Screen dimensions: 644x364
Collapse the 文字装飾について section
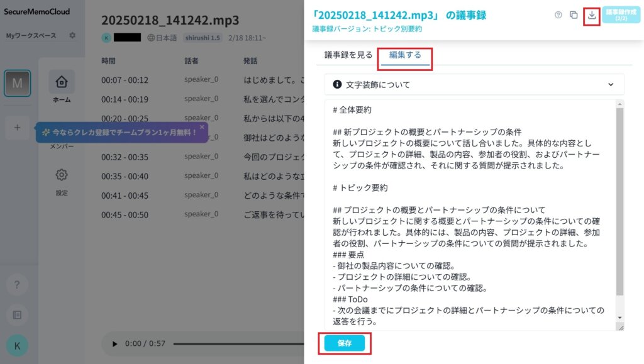coord(609,84)
